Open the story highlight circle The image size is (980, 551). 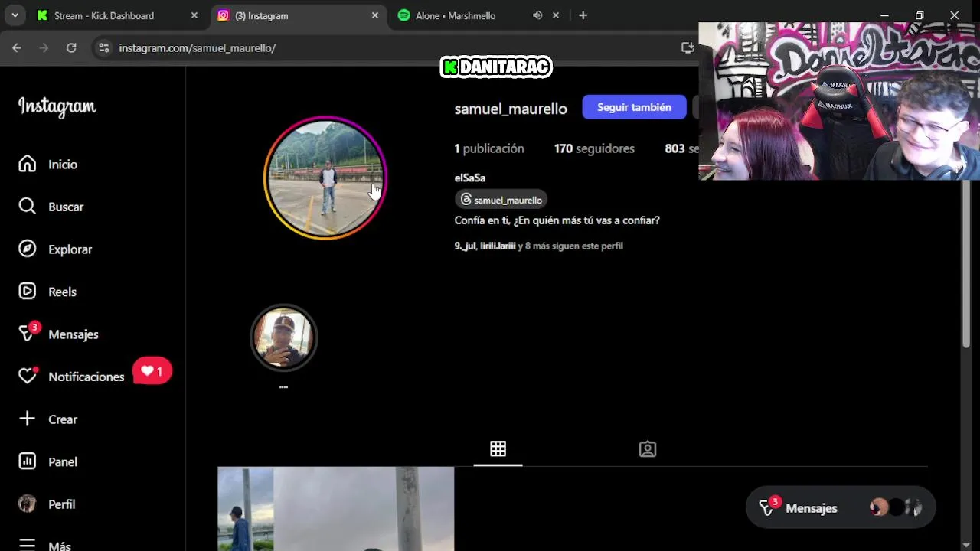[284, 337]
